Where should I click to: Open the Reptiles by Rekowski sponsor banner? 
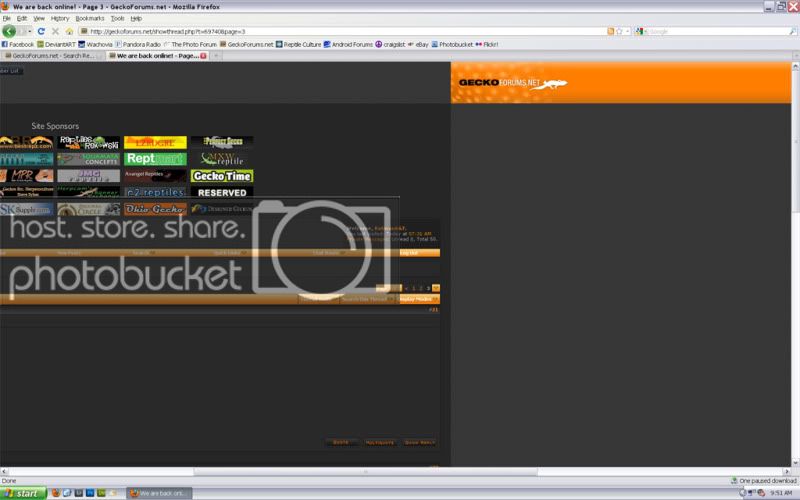coord(89,142)
